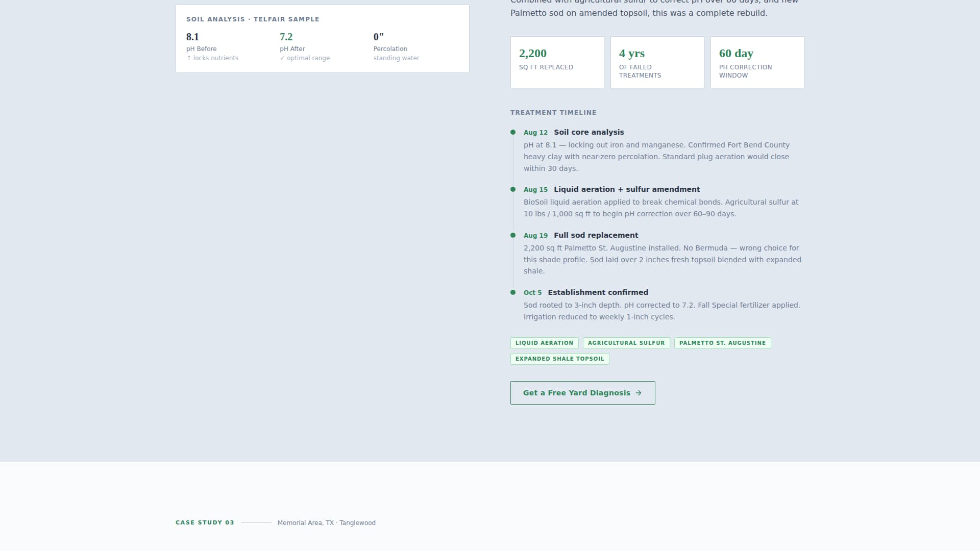Select the Agricultural Sulfur tag
The width and height of the screenshot is (980, 551).
(x=626, y=343)
